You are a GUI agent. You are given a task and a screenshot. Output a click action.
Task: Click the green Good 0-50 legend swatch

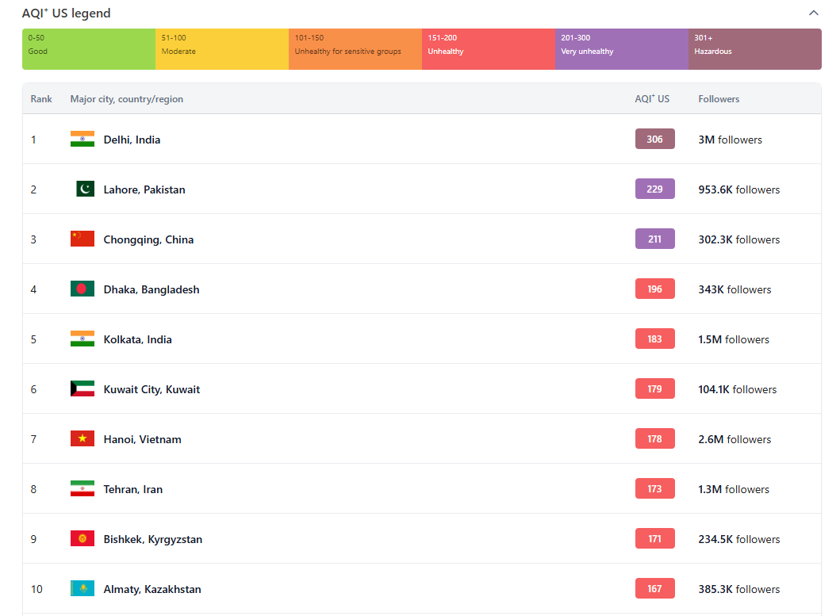(89, 49)
